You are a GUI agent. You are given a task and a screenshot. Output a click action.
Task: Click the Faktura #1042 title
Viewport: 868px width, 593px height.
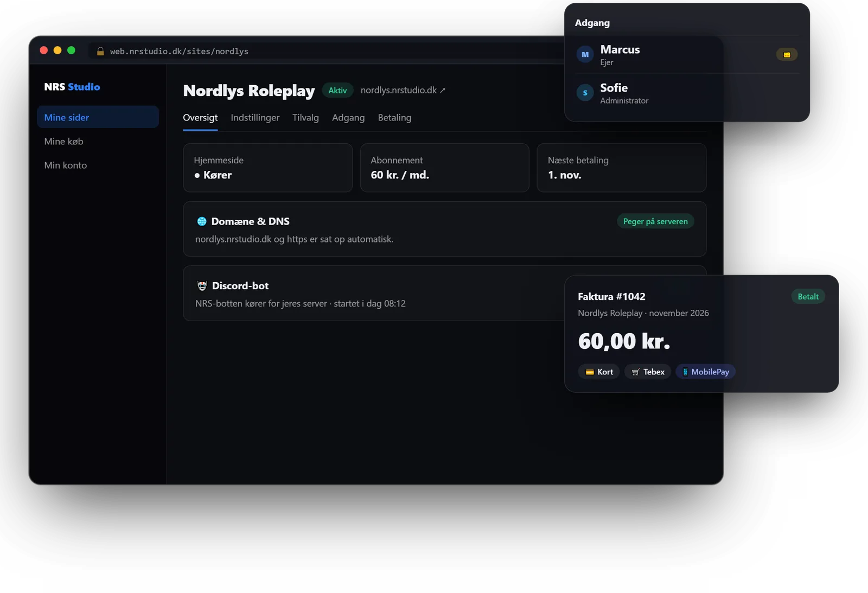click(611, 297)
